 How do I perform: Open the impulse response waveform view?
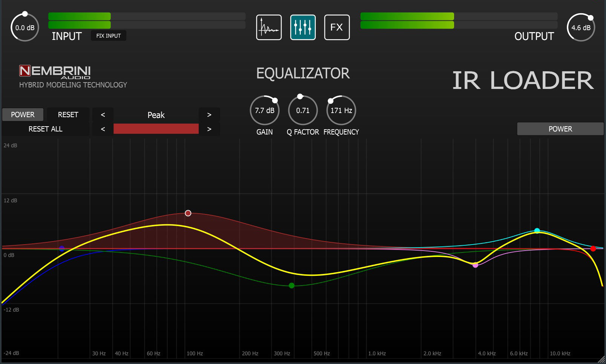[269, 28]
